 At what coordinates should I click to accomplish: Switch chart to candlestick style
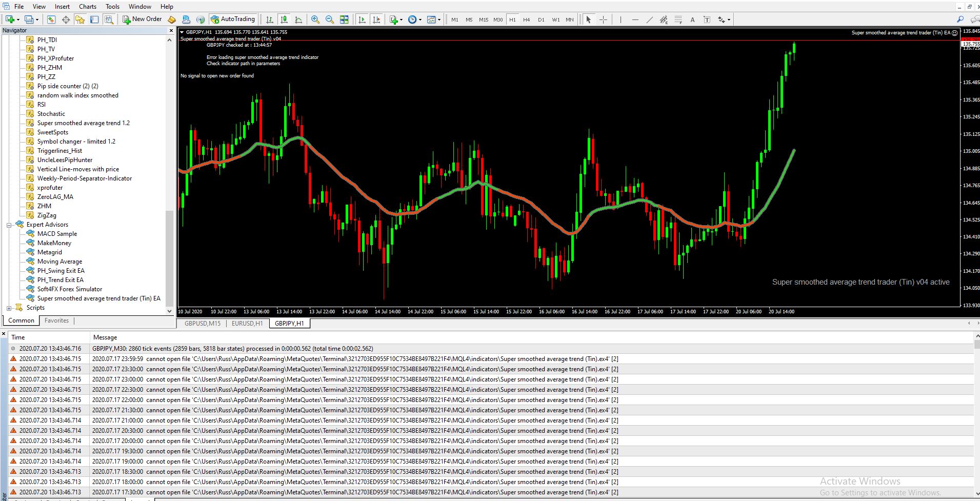coord(284,19)
